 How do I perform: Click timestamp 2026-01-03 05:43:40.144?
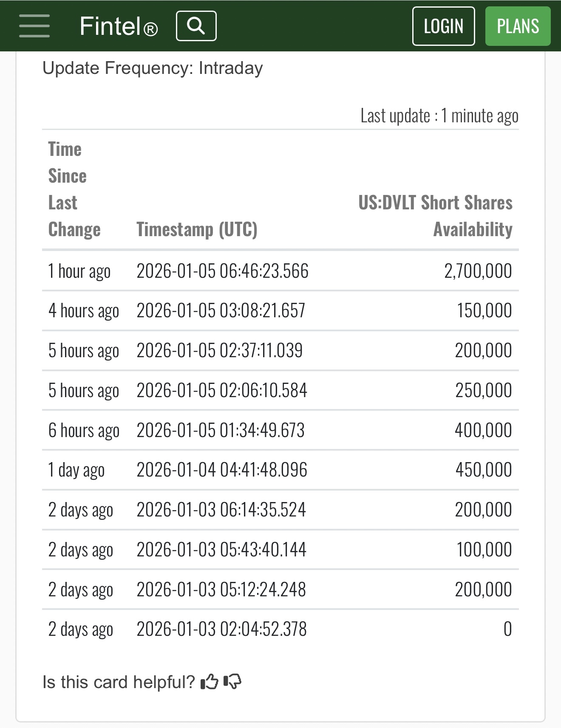pyautogui.click(x=221, y=550)
